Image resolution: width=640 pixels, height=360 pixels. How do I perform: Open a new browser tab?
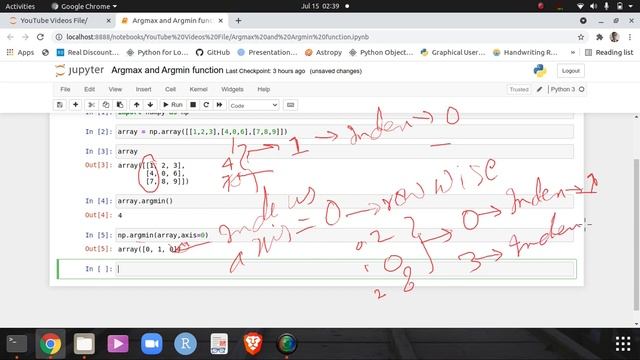pyautogui.click(x=238, y=20)
